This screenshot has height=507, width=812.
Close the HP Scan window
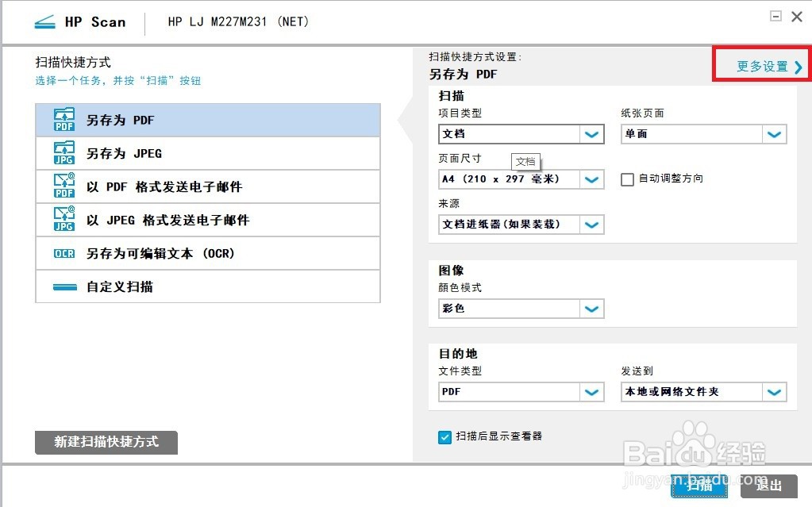797,17
